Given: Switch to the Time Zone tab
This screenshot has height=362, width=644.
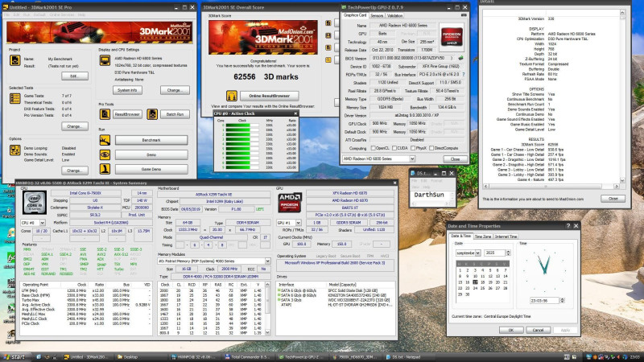Looking at the screenshot, I should pos(483,237).
